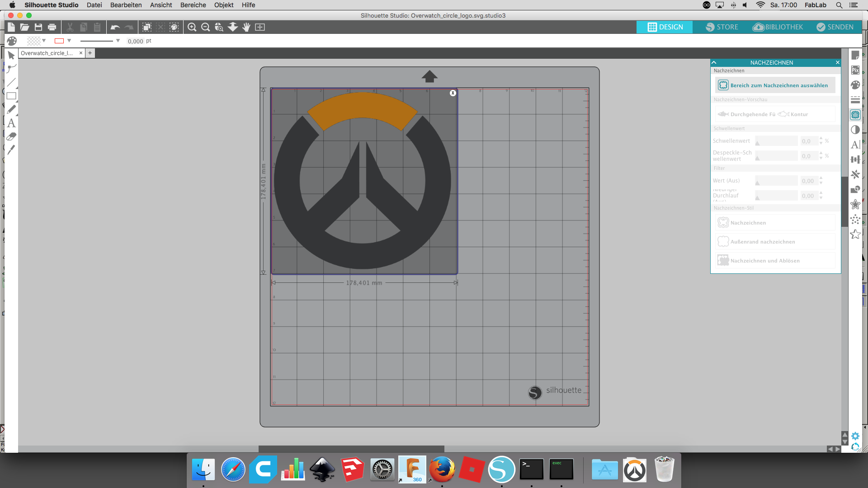Open the page setup panel icon
The width and height of the screenshot is (868, 488).
tap(855, 55)
